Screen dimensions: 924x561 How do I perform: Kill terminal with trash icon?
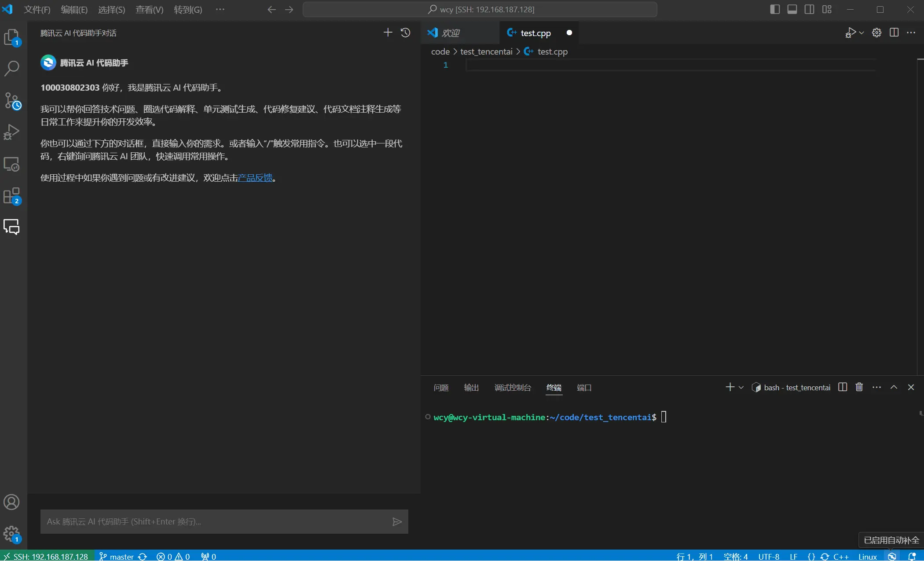point(859,387)
